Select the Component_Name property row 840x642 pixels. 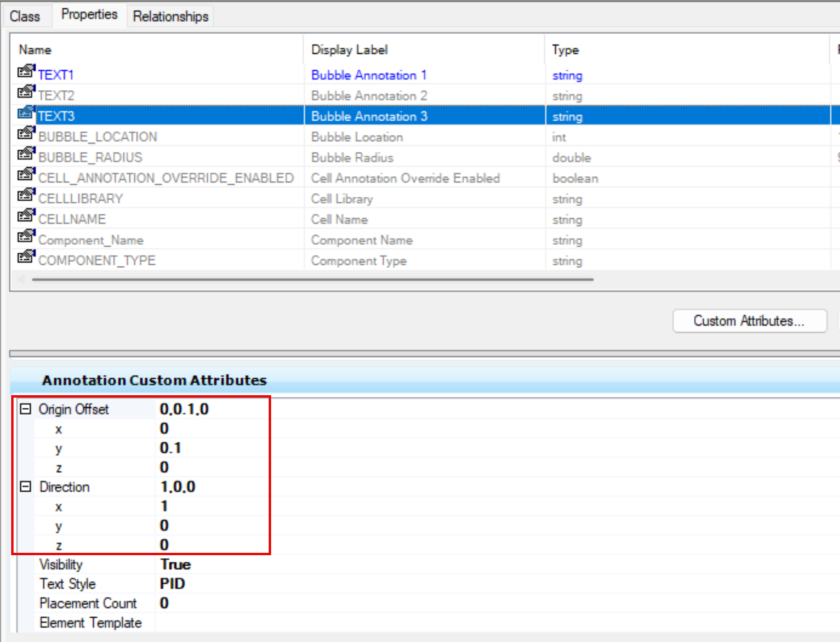(91, 241)
